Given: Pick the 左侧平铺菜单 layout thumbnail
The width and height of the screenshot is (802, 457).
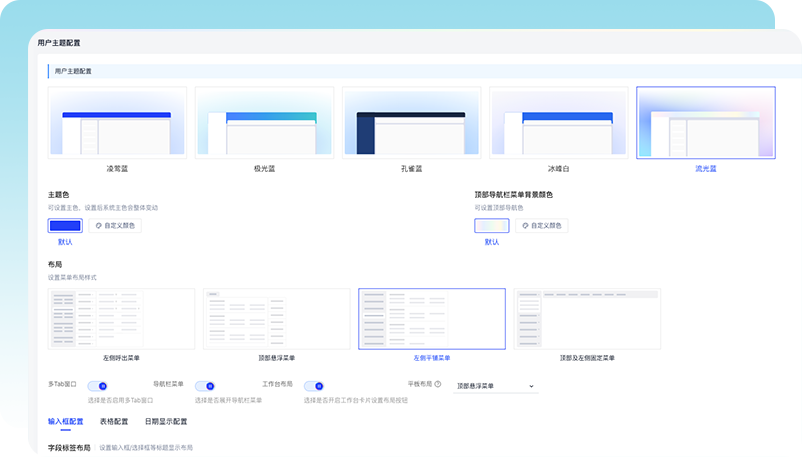Looking at the screenshot, I should point(432,319).
